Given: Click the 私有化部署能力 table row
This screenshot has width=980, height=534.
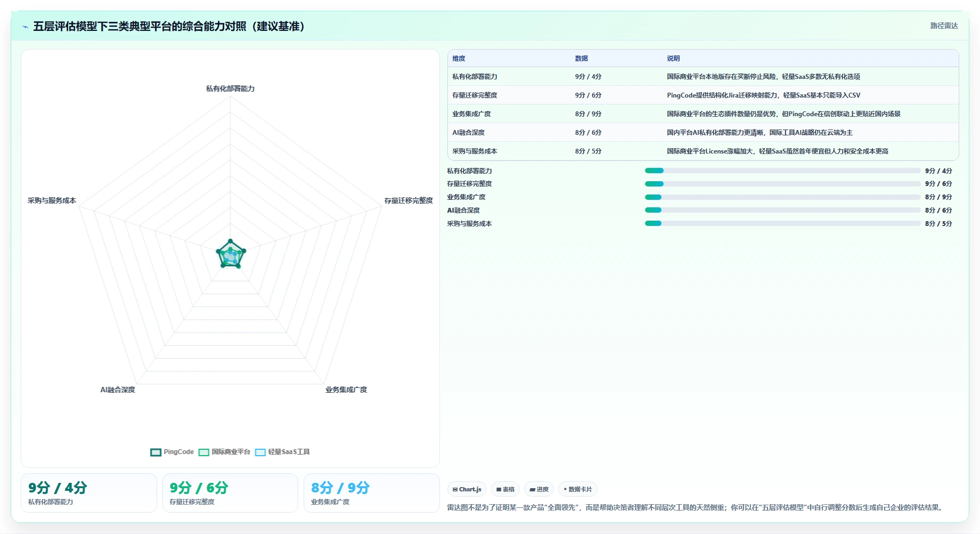Looking at the screenshot, I should click(703, 76).
